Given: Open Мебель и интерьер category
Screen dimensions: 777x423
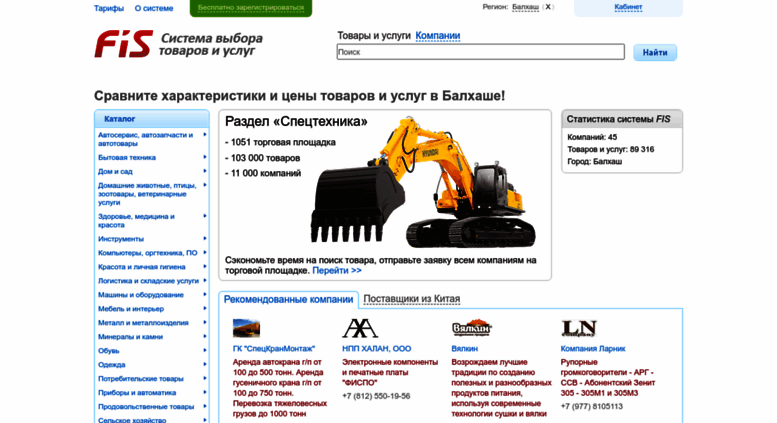Looking at the screenshot, I should (x=131, y=309).
